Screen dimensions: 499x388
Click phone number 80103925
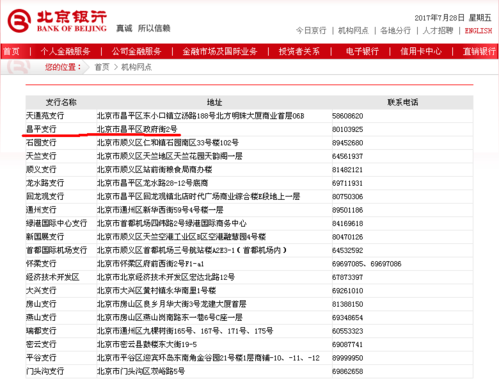tap(348, 129)
